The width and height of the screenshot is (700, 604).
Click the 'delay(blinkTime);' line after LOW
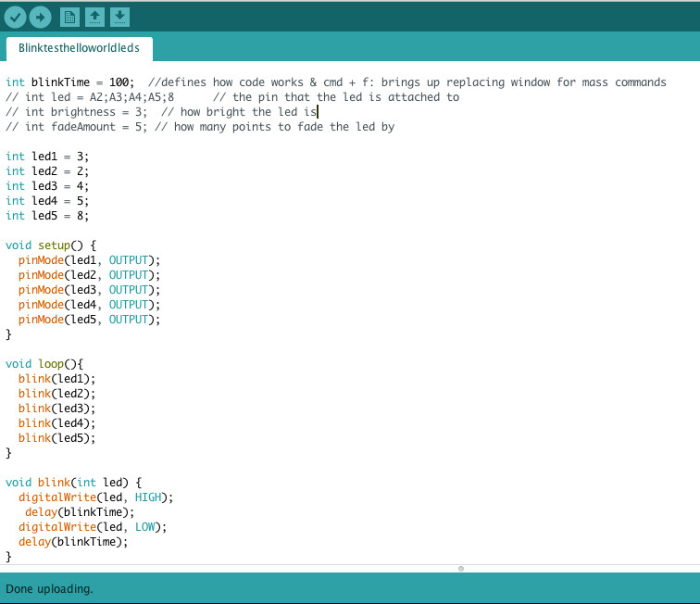coord(73,541)
